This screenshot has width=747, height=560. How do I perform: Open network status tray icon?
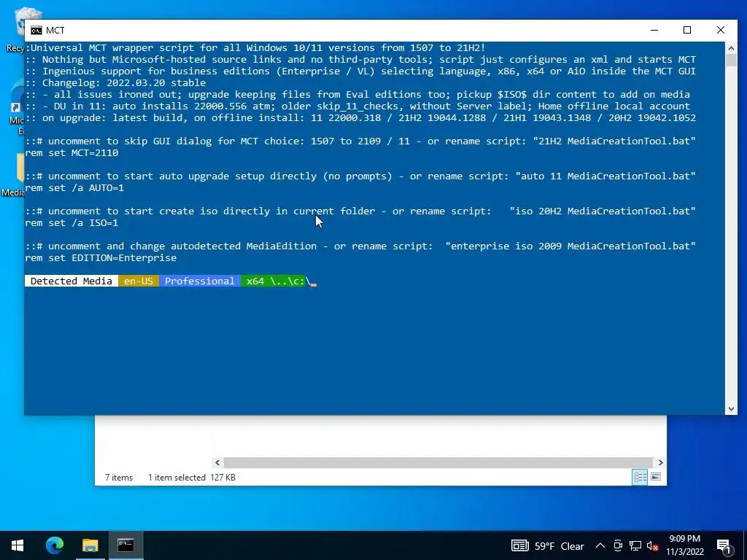635,545
